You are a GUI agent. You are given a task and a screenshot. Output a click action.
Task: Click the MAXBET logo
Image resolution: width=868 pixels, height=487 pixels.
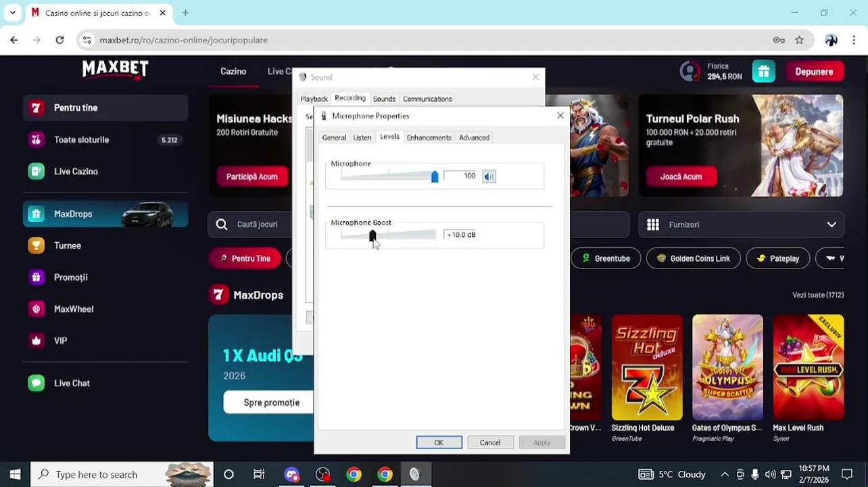tap(115, 70)
